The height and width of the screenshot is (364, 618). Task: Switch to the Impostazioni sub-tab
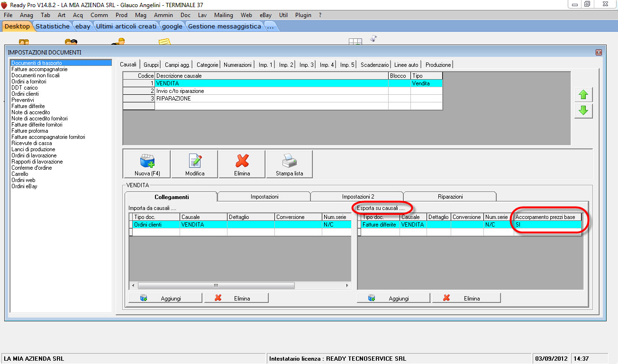point(264,197)
